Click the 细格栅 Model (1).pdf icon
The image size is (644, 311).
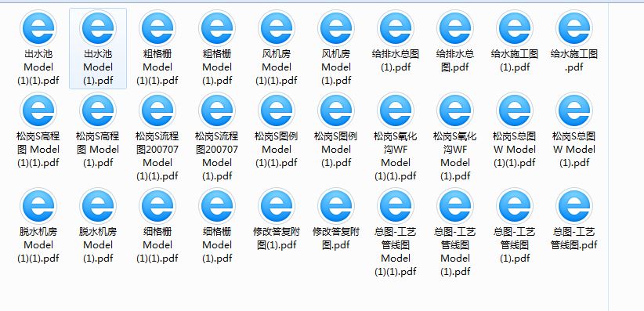(217, 206)
